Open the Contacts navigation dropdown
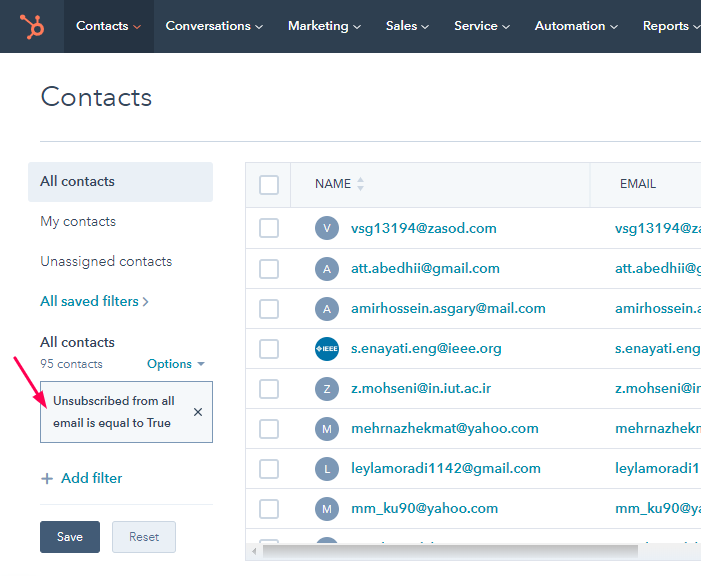This screenshot has width=701, height=576. (x=108, y=26)
